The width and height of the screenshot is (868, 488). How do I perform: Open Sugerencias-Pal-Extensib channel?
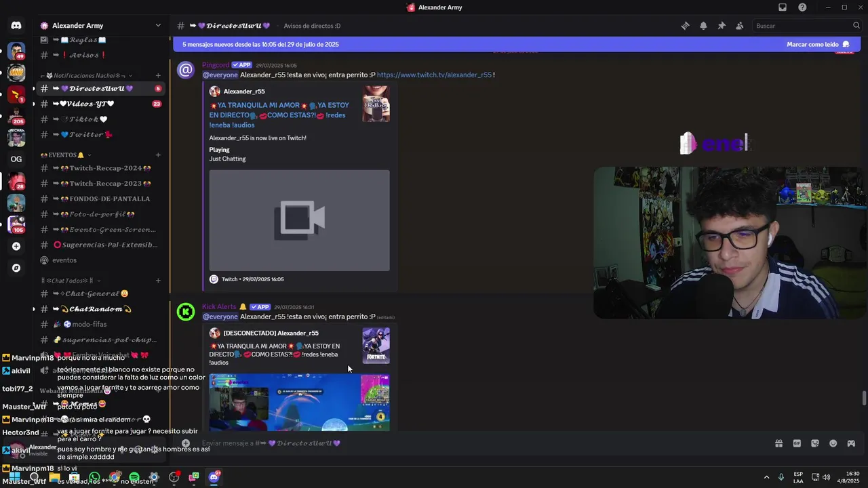pos(100,245)
